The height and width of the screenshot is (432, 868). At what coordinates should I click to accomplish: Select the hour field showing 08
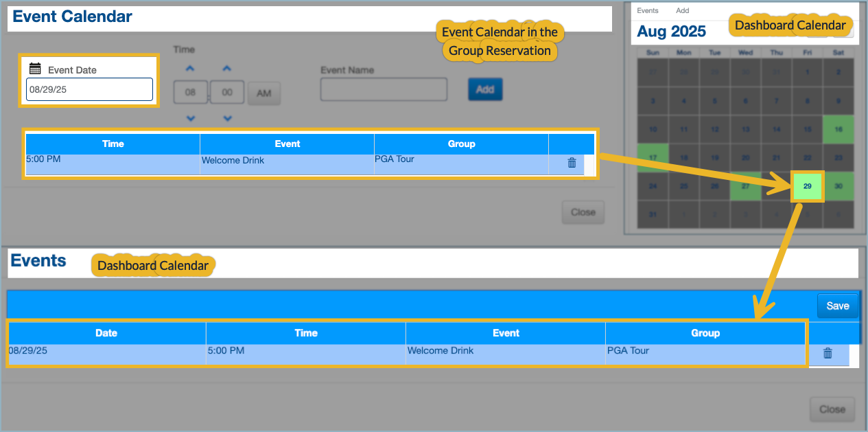190,93
